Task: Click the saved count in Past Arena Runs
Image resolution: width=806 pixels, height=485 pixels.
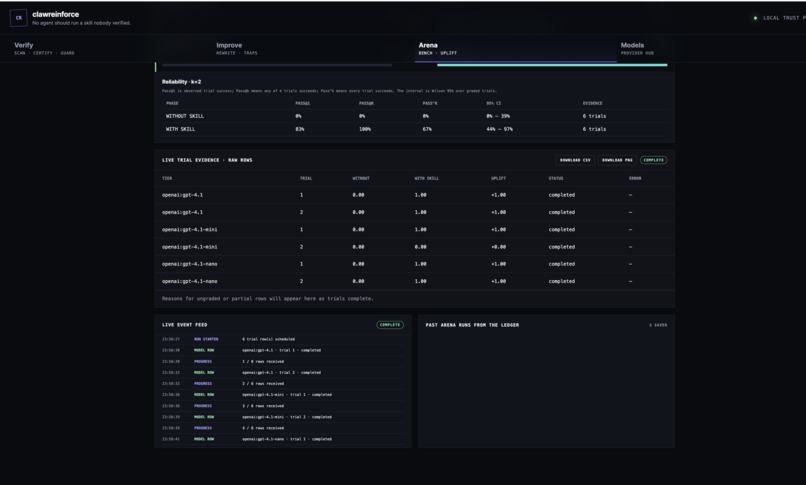Action: coord(658,325)
